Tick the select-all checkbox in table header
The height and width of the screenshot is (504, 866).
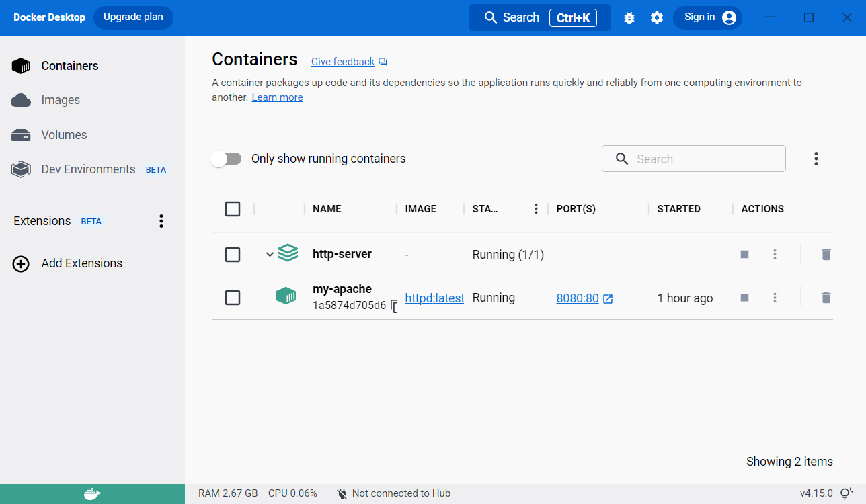(233, 209)
